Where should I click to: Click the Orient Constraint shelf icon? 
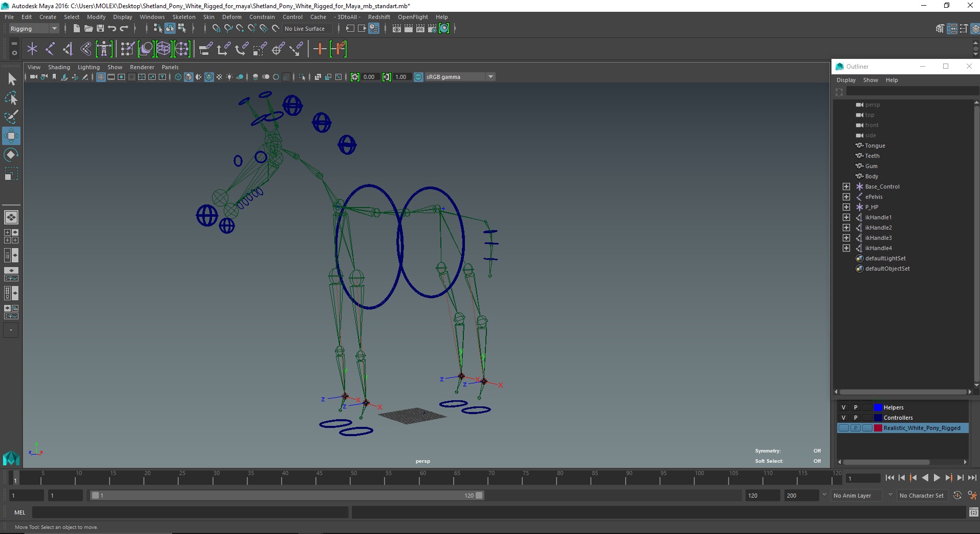pos(242,49)
